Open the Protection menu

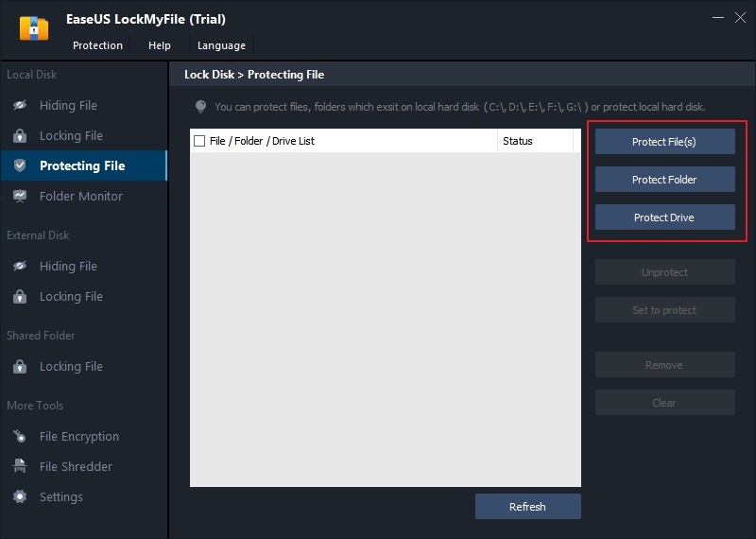(x=97, y=45)
